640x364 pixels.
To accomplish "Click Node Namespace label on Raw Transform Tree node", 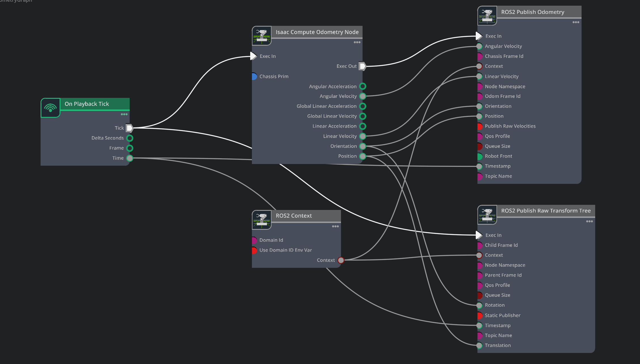I will tap(505, 265).
